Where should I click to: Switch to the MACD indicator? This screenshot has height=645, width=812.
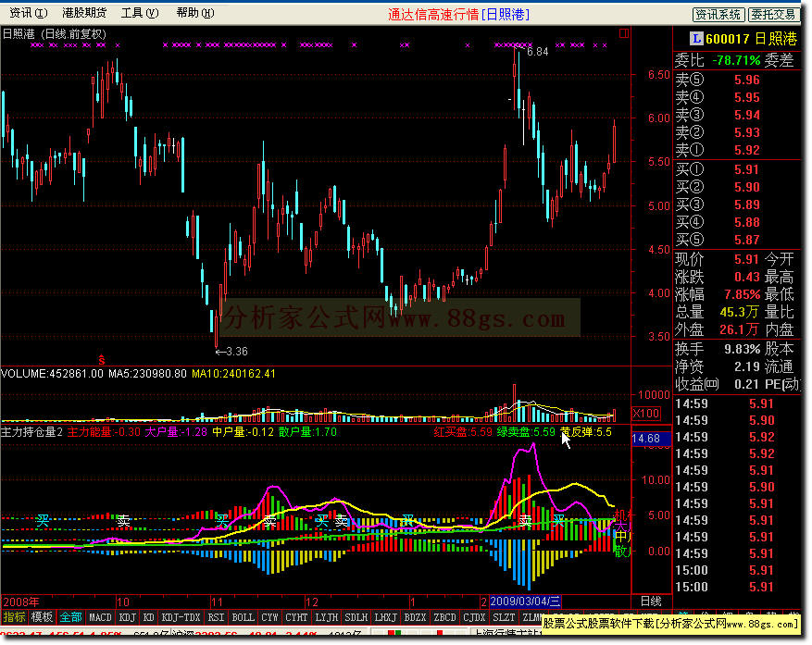click(x=100, y=617)
